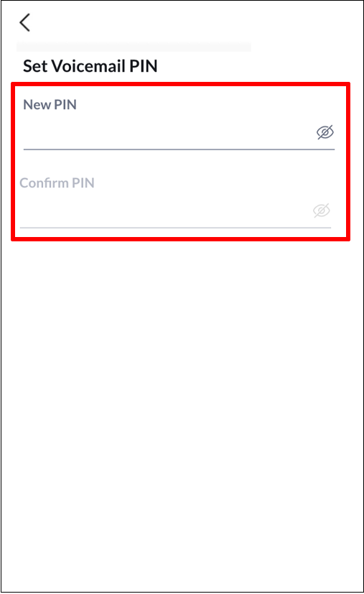Viewport: 364px width, 594px height.
Task: Click the underline of the Confirm PIN field
Action: coord(175,228)
